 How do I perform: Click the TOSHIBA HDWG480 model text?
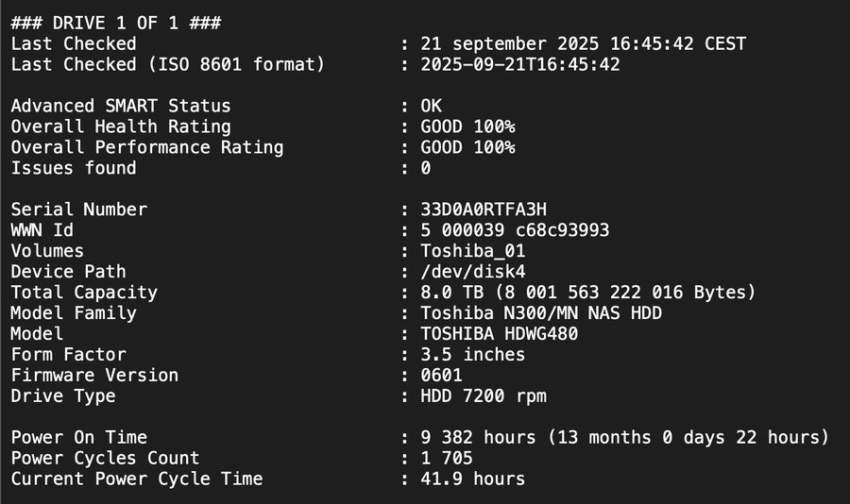click(500, 334)
